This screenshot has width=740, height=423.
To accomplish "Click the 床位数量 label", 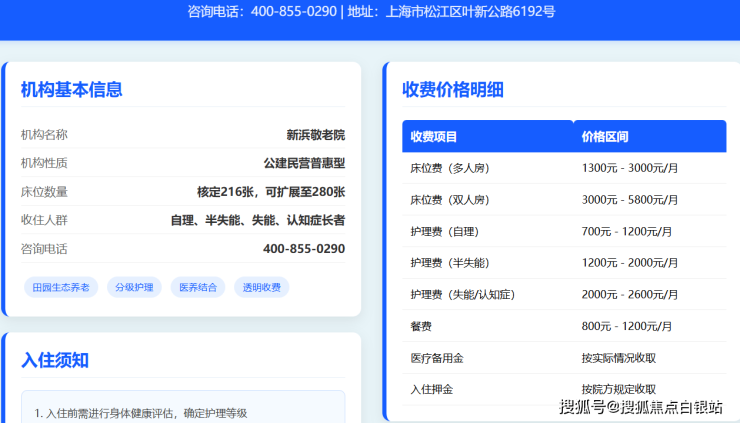I will point(44,192).
